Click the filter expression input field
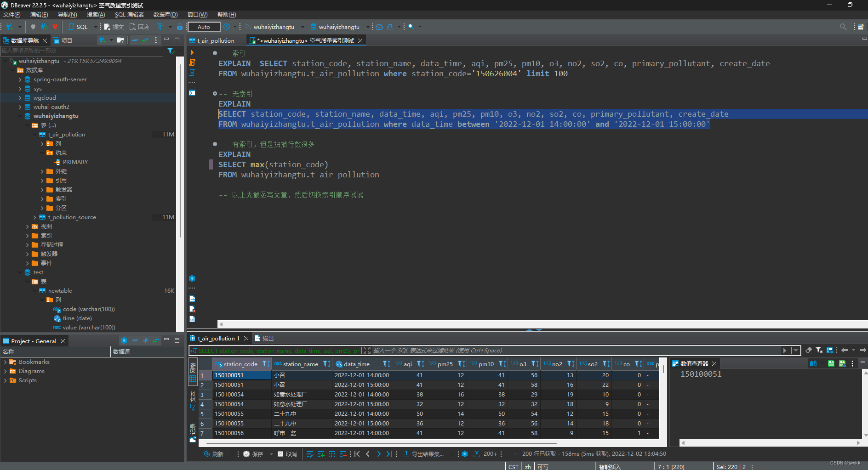Screen dimensions: 868x470 577,351
